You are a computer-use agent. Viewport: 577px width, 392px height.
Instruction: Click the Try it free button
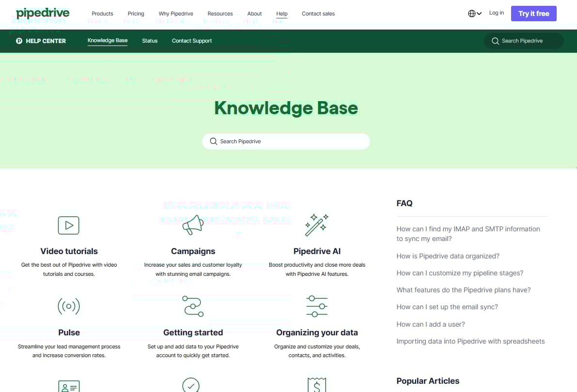[533, 14]
